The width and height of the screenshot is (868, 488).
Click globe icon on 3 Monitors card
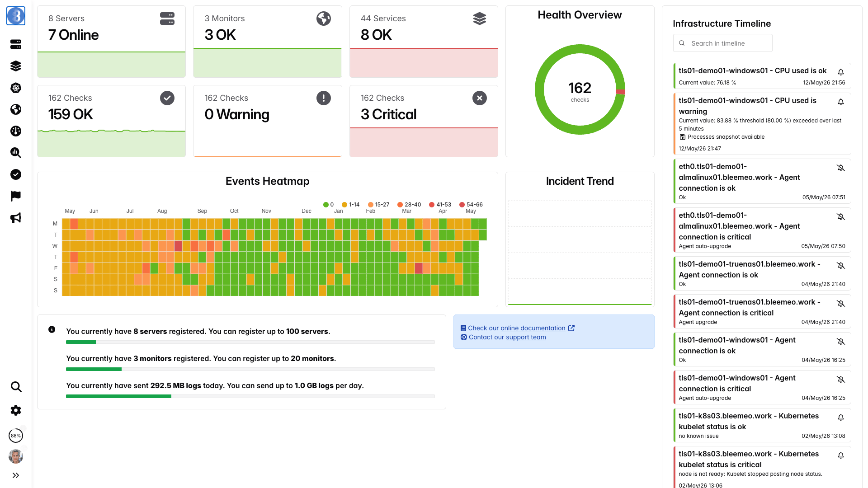324,19
